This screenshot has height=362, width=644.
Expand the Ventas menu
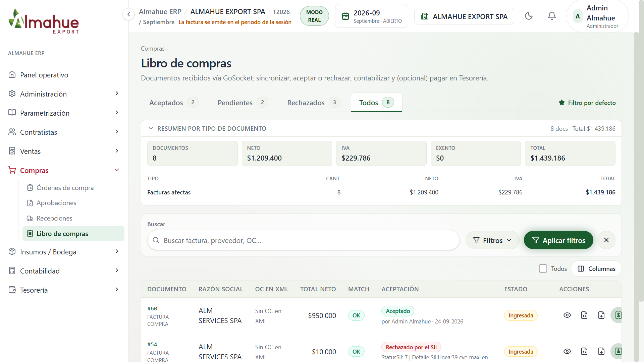[x=64, y=151]
